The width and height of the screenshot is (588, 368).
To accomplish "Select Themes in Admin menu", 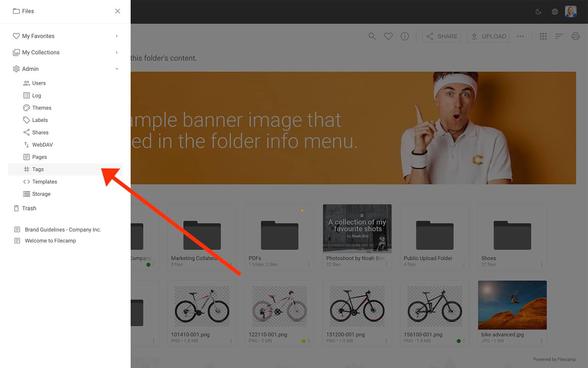I will tap(41, 108).
